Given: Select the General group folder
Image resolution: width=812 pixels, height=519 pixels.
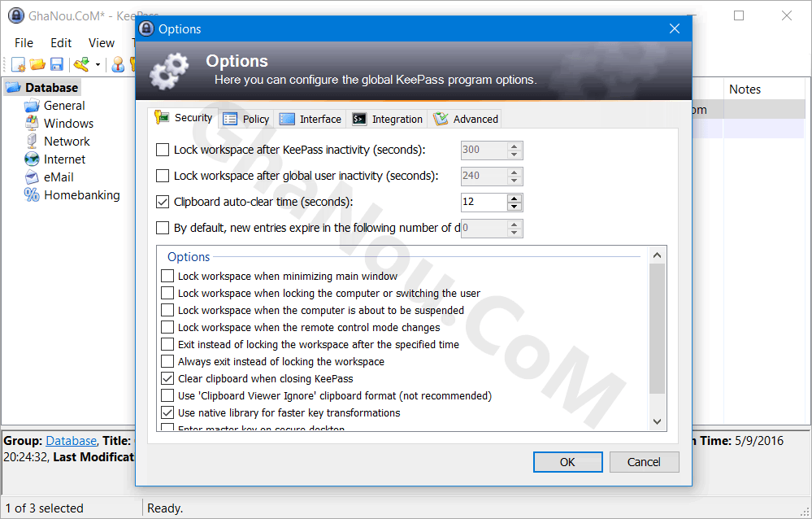Looking at the screenshot, I should coord(54,106).
